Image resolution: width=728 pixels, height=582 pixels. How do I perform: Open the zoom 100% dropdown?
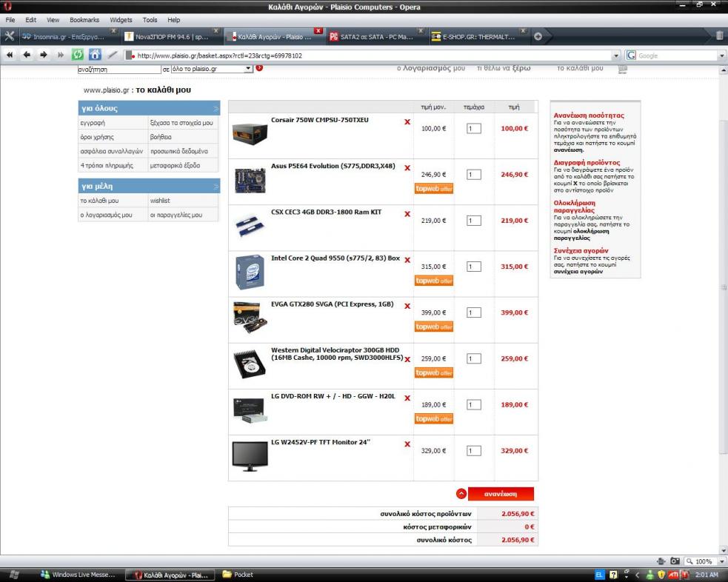(x=721, y=561)
